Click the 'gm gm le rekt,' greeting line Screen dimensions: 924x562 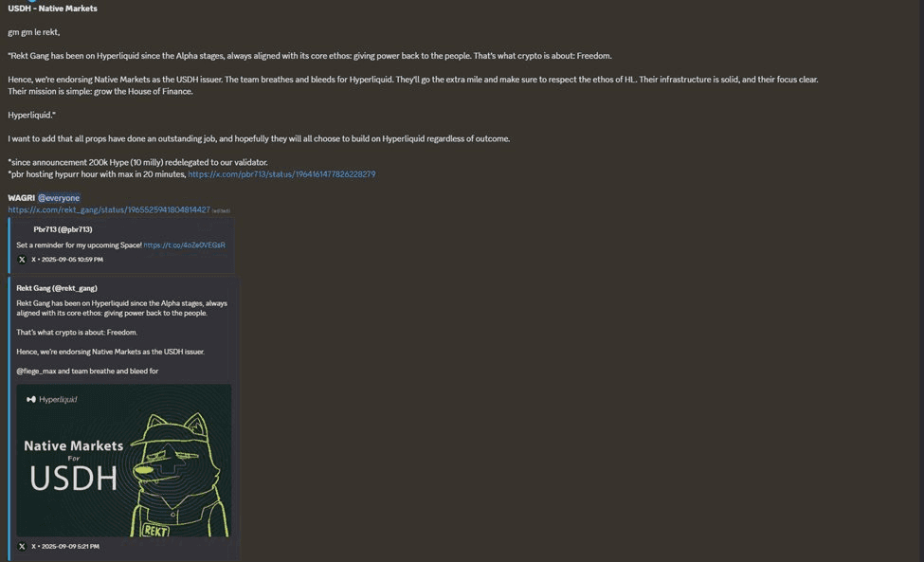(33, 32)
